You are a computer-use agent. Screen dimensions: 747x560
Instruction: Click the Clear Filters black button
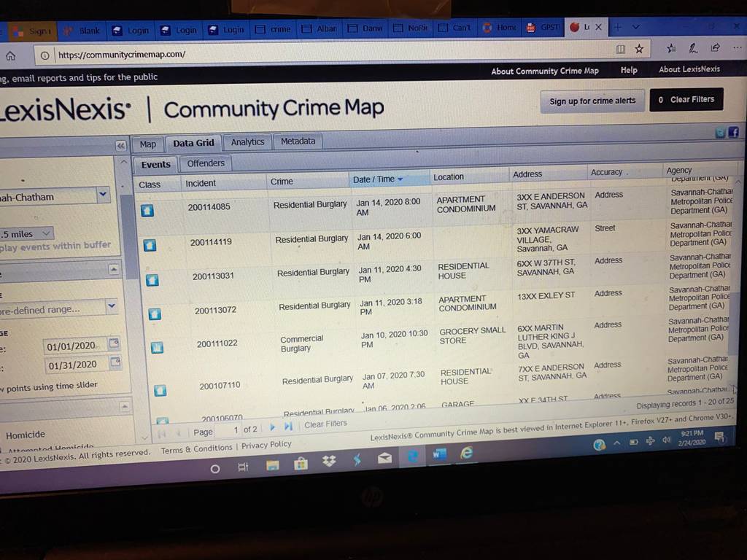686,99
